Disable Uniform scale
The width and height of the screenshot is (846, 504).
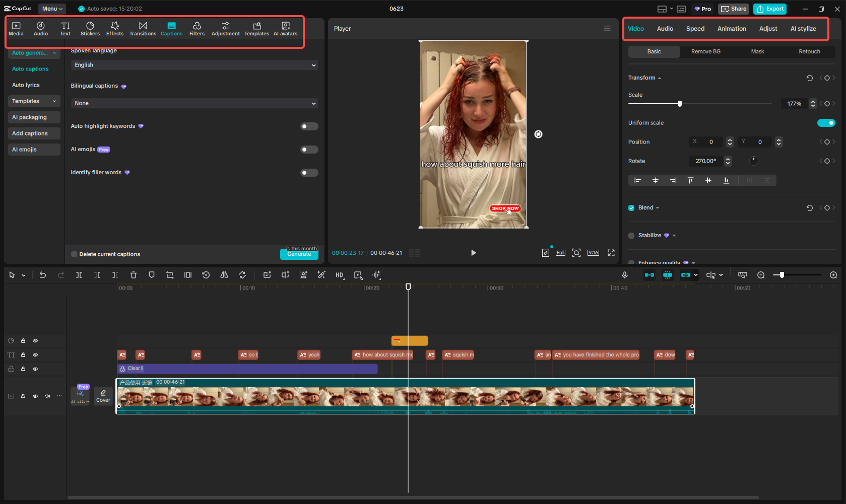826,122
